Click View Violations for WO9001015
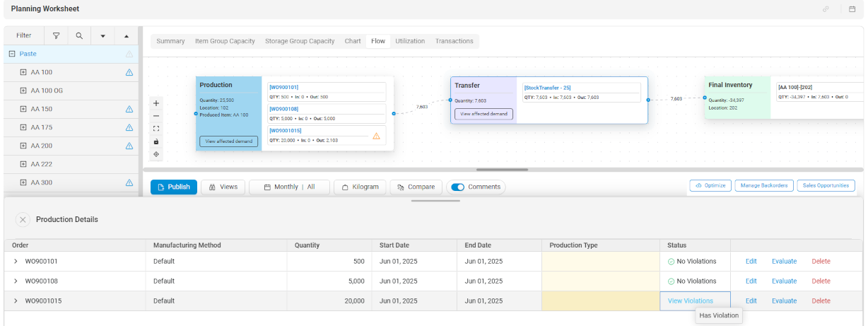This screenshot has width=868, height=326. (x=691, y=301)
